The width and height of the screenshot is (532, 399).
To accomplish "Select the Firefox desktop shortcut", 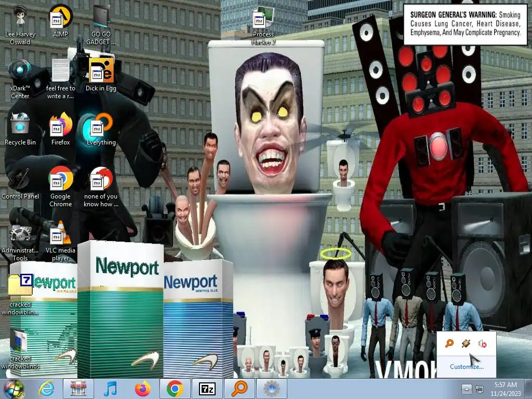I will click(x=60, y=129).
